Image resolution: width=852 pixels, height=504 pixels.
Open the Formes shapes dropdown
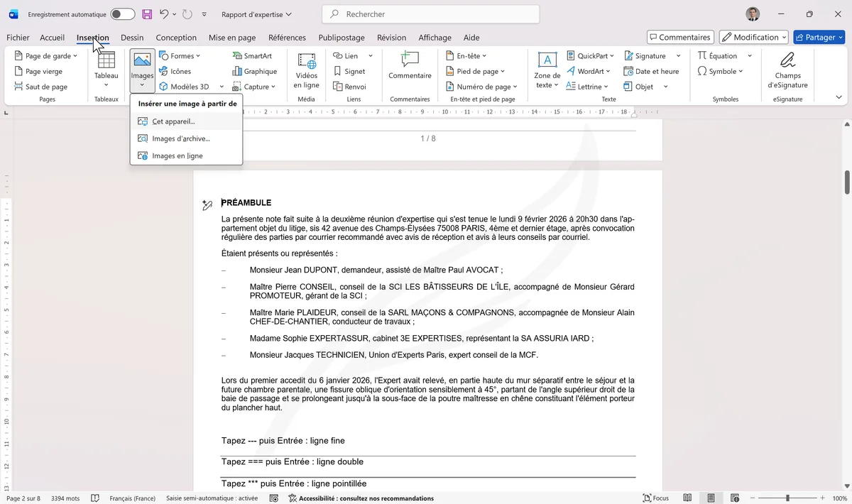coord(182,55)
